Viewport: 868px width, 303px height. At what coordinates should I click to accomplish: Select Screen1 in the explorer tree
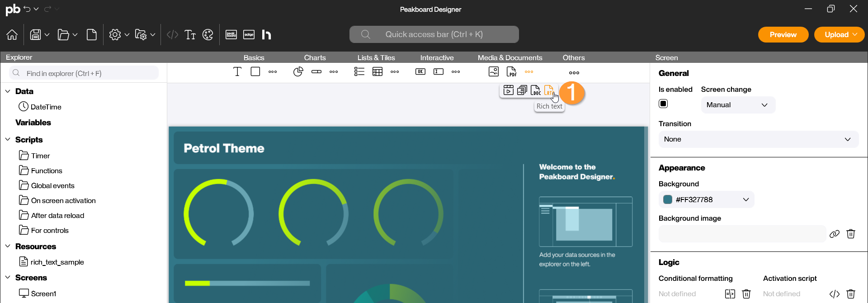pyautogui.click(x=43, y=294)
